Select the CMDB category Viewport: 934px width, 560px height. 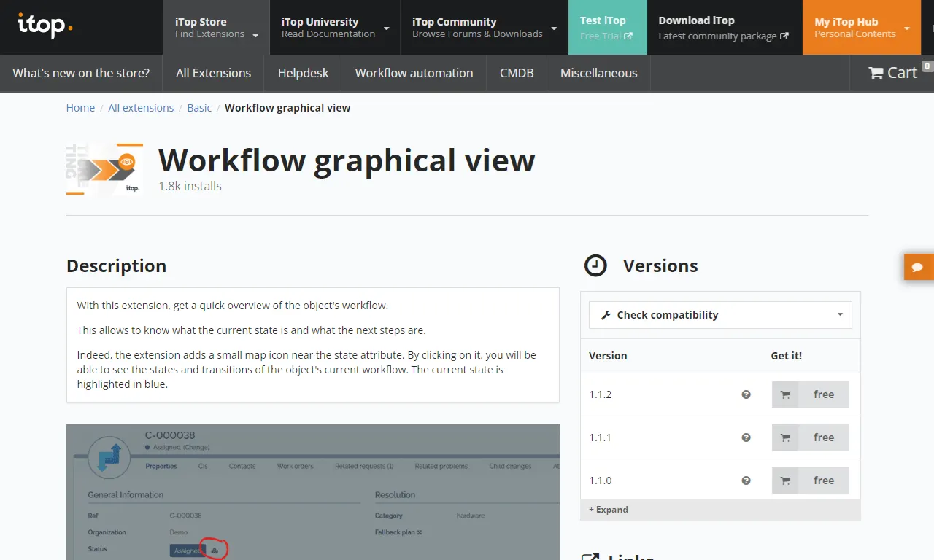click(517, 73)
